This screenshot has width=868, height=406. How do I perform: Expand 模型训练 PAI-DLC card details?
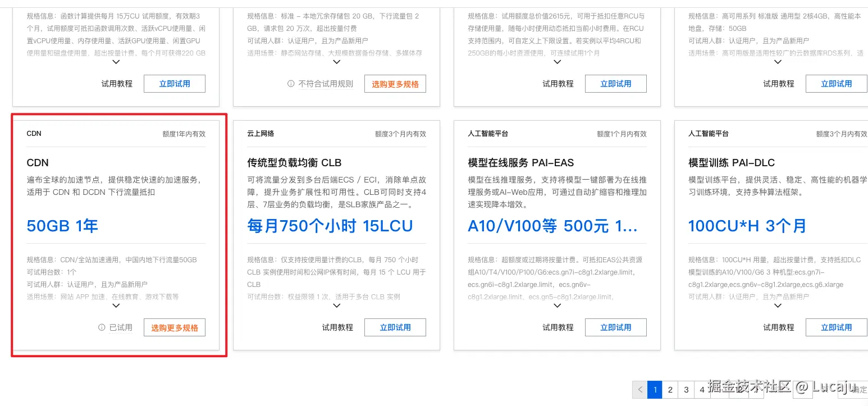click(778, 306)
